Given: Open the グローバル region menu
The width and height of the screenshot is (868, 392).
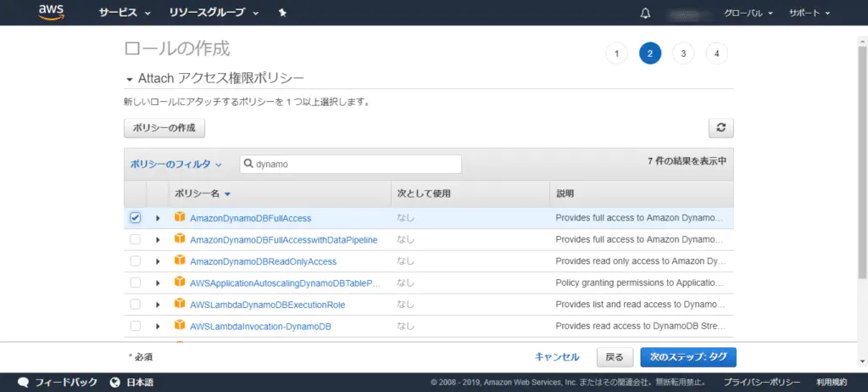Looking at the screenshot, I should (748, 14).
